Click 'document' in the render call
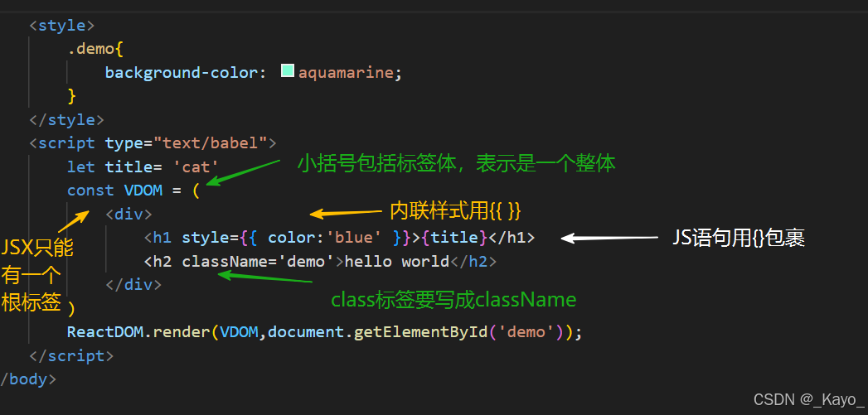The image size is (868, 415). (306, 332)
